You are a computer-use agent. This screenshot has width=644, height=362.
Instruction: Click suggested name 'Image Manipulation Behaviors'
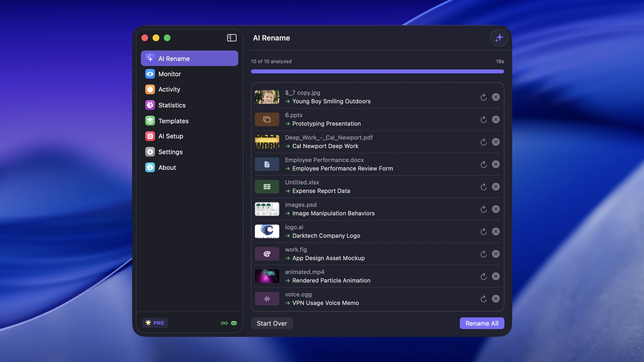pos(333,213)
